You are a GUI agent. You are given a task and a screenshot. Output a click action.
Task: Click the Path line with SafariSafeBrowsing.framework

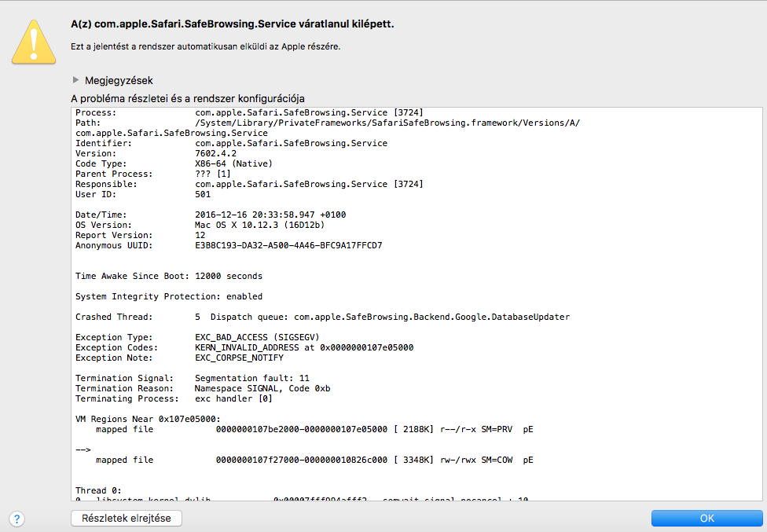[328, 123]
